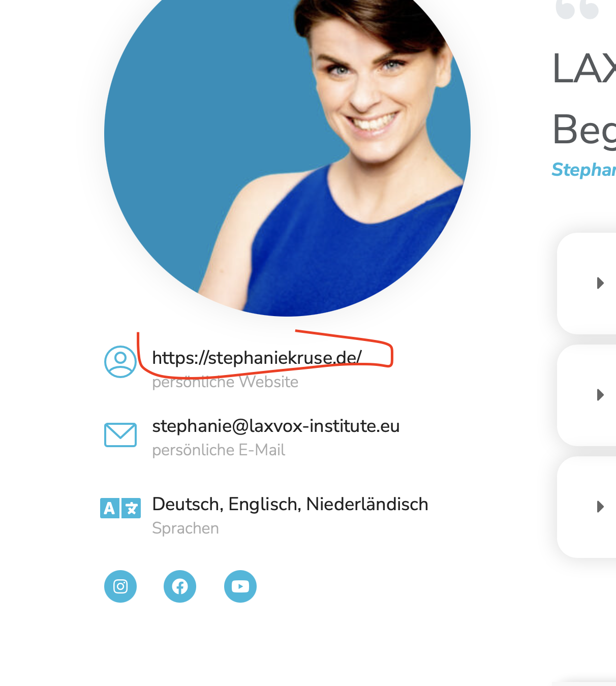This screenshot has height=686, width=616.
Task: Expand the third accordion arrow
Action: coord(600,507)
